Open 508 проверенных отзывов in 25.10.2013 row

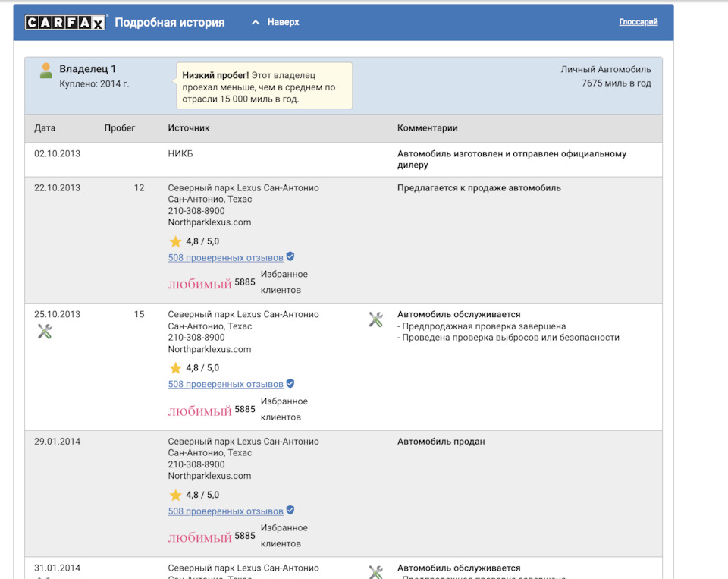(226, 384)
